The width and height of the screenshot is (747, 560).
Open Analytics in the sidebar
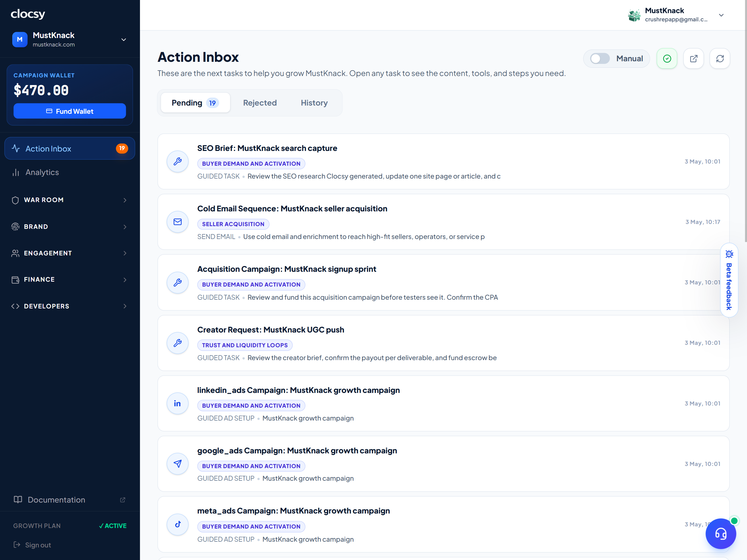click(69, 173)
